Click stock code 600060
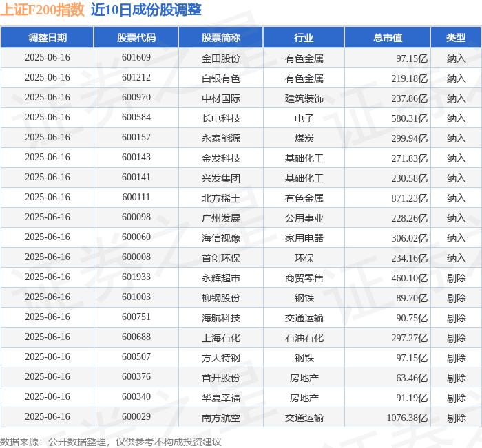This screenshot has height=448, width=482. coord(136,237)
